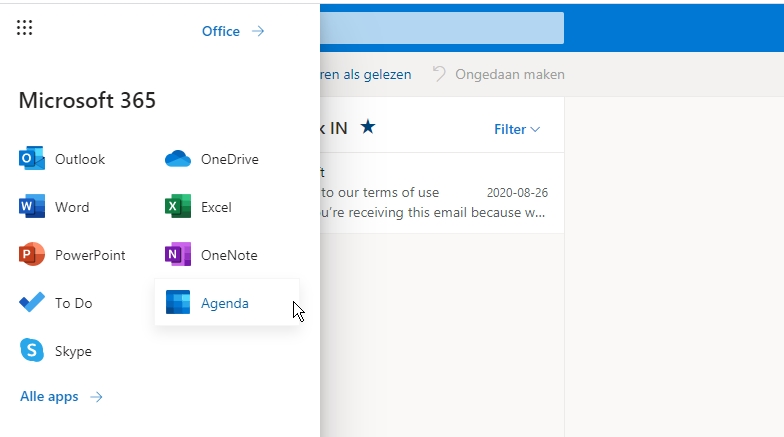Open the Outlook app icon
The width and height of the screenshot is (784, 437).
coord(32,159)
